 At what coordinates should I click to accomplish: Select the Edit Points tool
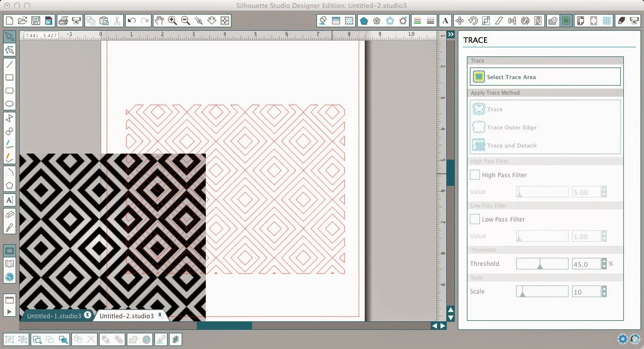9,49
